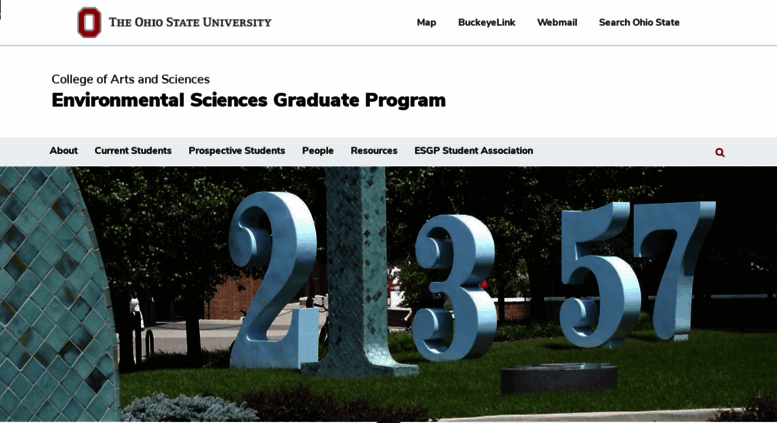Select Prospective Students menu item

click(236, 151)
